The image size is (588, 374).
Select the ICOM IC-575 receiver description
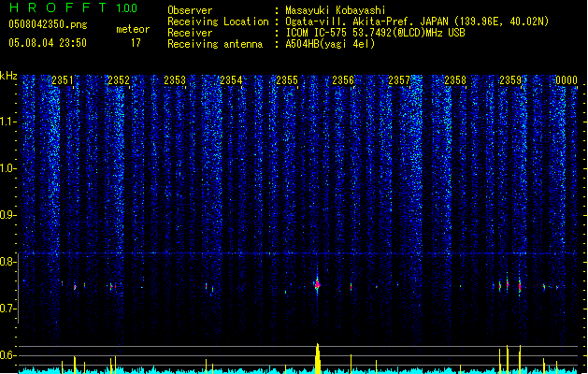tap(375, 33)
